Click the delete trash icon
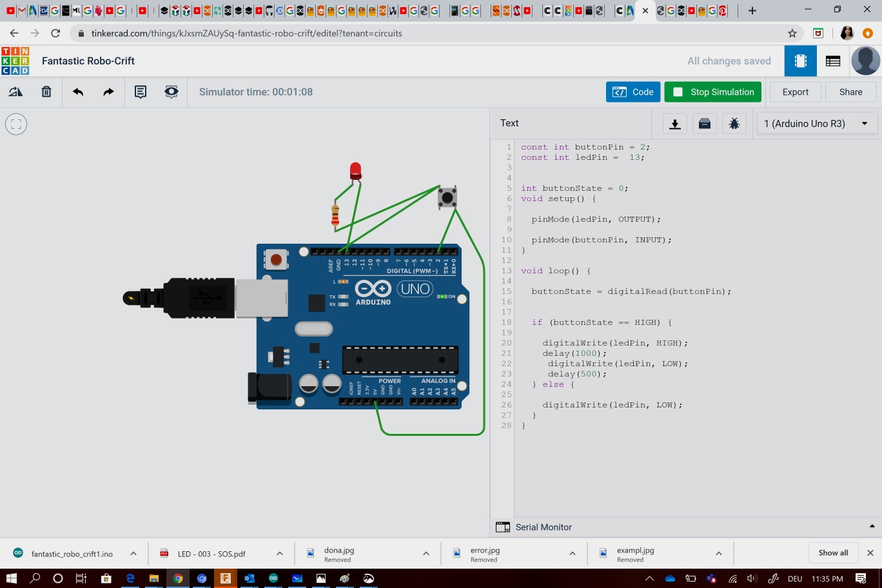 [x=46, y=92]
